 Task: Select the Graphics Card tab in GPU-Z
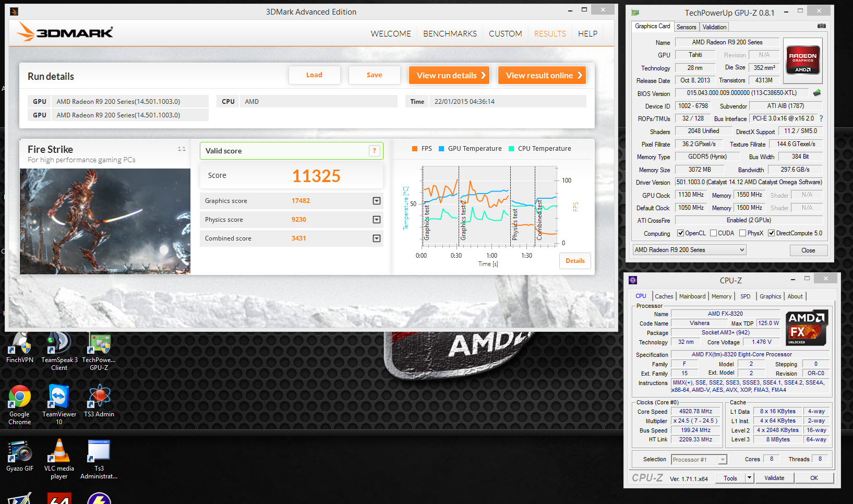(x=652, y=26)
